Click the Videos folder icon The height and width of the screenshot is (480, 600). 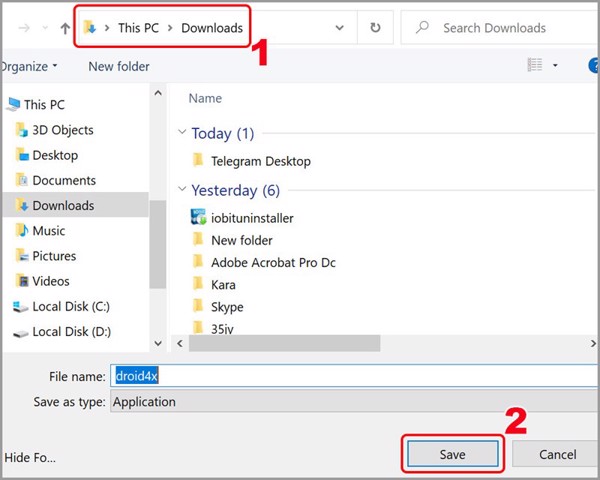[x=22, y=281]
